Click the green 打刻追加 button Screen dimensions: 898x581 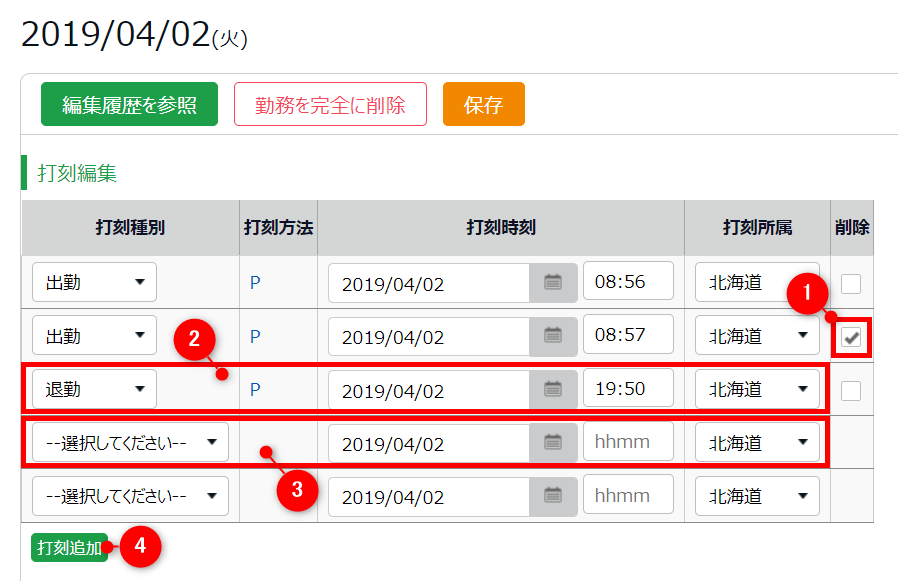pos(69,548)
